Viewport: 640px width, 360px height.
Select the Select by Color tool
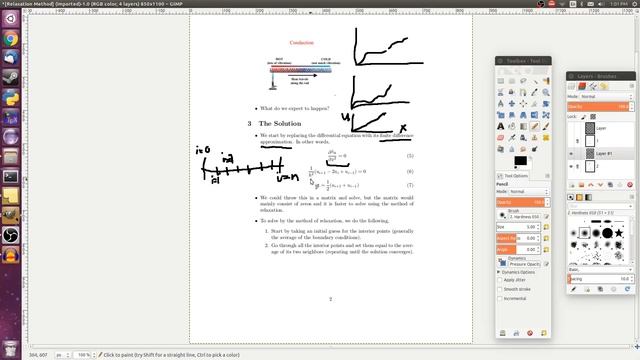tap(546, 81)
